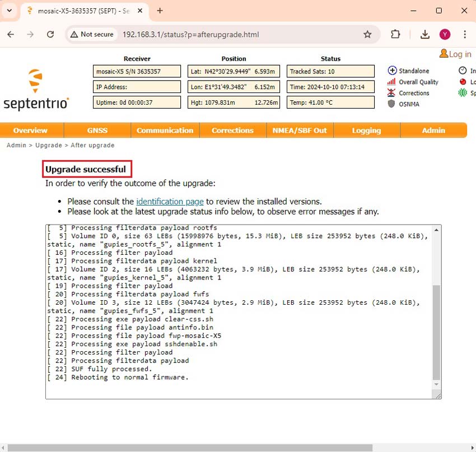Open the Chrome three-dot menu
The width and height of the screenshot is (476, 452).
coord(465,34)
